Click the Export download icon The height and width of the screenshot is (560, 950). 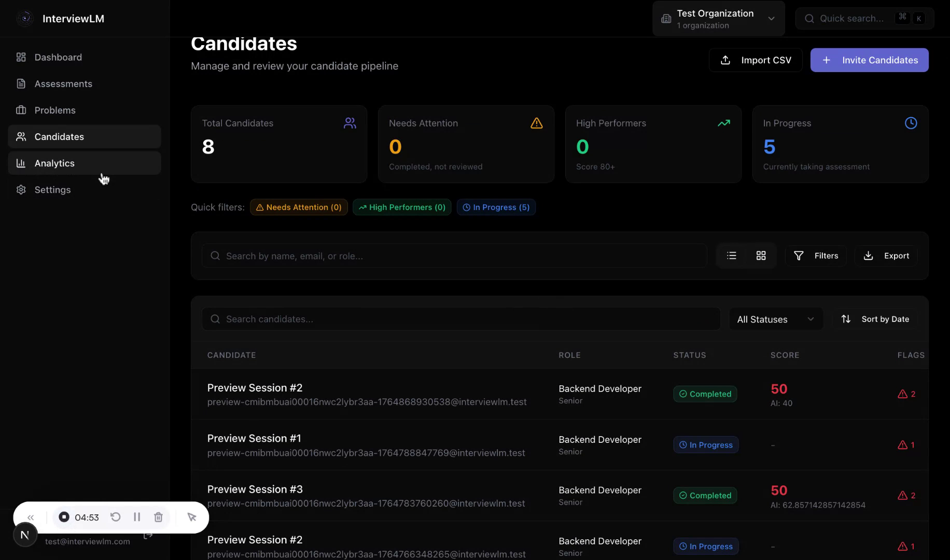click(x=868, y=255)
